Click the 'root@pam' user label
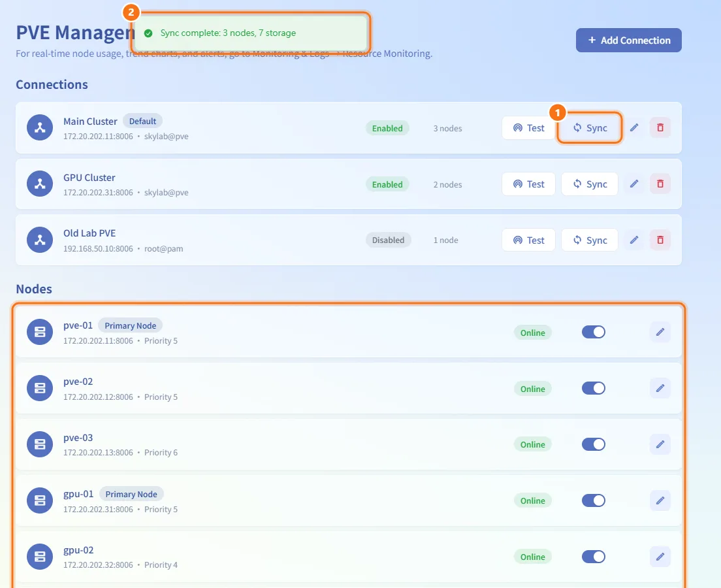The height and width of the screenshot is (588, 721). (164, 249)
